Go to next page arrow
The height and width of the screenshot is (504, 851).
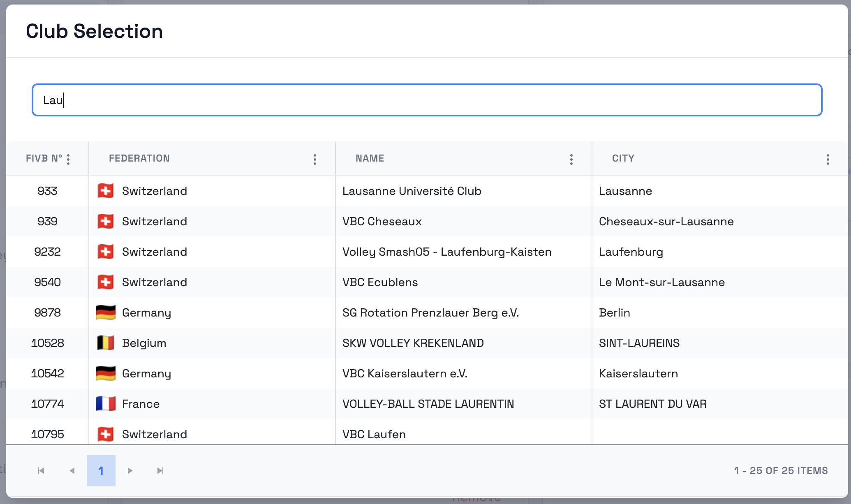pos(130,471)
